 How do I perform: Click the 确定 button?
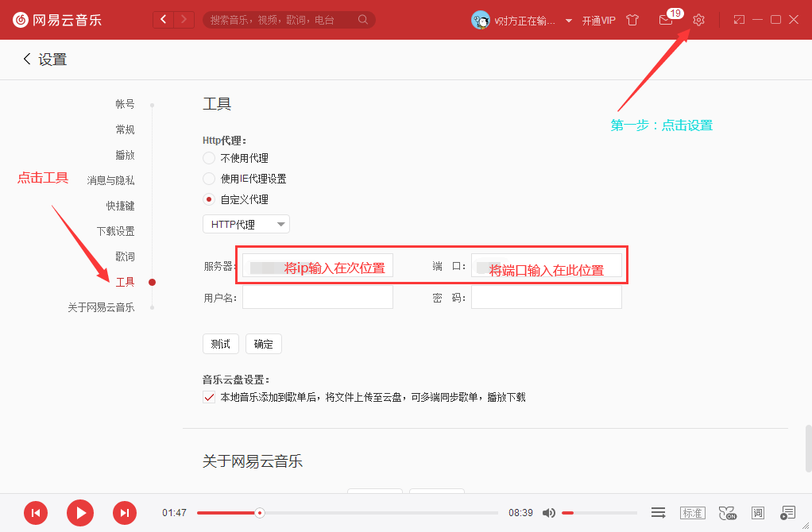pos(264,344)
